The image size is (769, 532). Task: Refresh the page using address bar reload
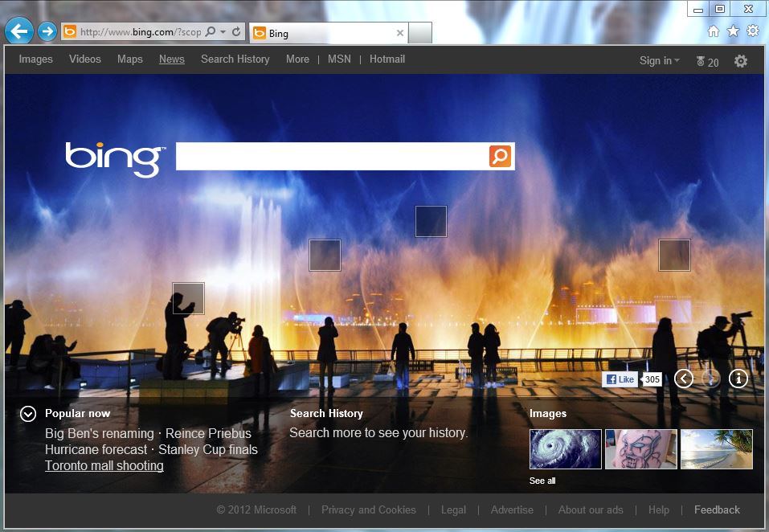(236, 32)
